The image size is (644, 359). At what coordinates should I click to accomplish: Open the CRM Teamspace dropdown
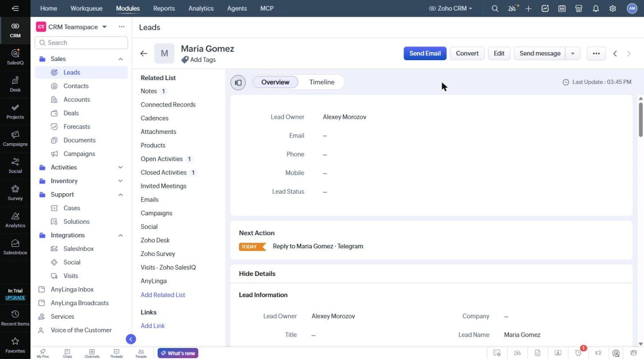pyautogui.click(x=105, y=27)
